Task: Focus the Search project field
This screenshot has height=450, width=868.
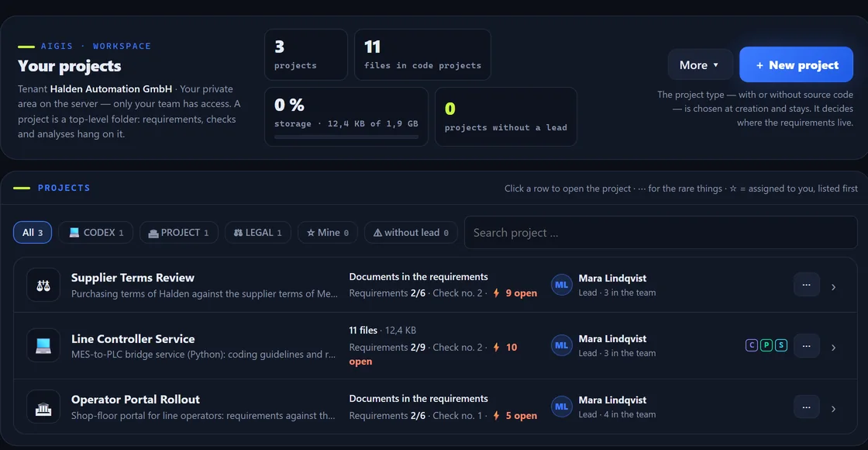Action: click(x=661, y=233)
